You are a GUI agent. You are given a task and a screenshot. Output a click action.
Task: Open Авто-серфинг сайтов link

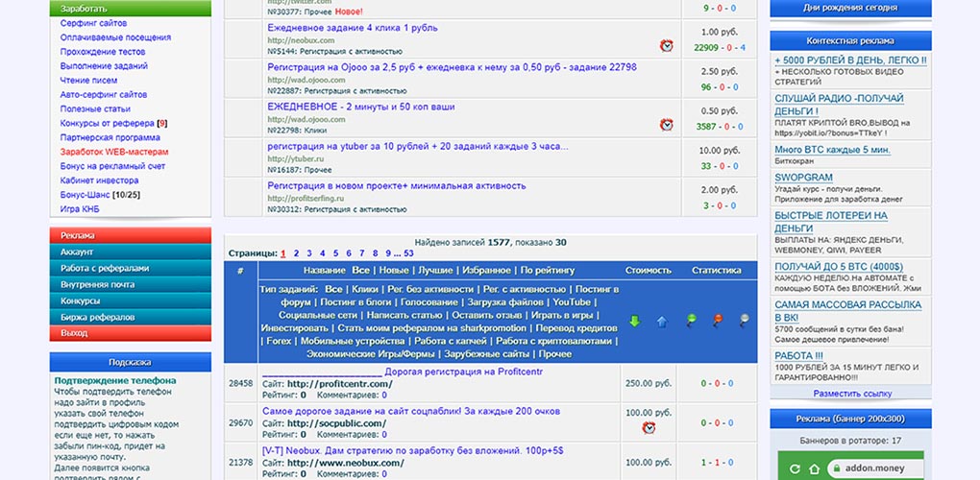(x=104, y=95)
